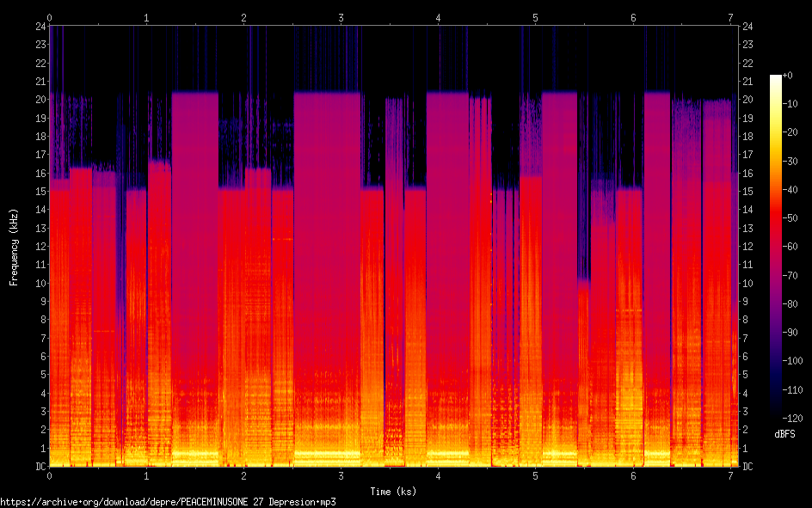This screenshot has height=508, width=812.
Task: Click the "-50" color scale label
Action: [790, 218]
